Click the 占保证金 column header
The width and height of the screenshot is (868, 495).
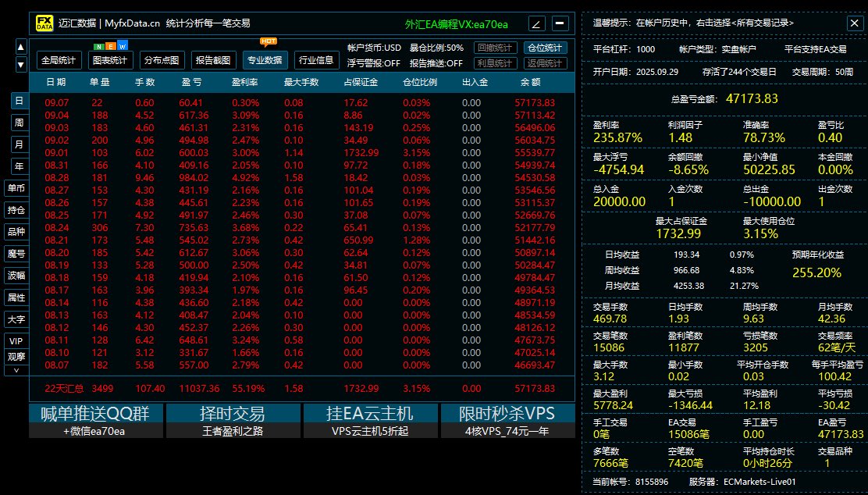click(x=361, y=82)
